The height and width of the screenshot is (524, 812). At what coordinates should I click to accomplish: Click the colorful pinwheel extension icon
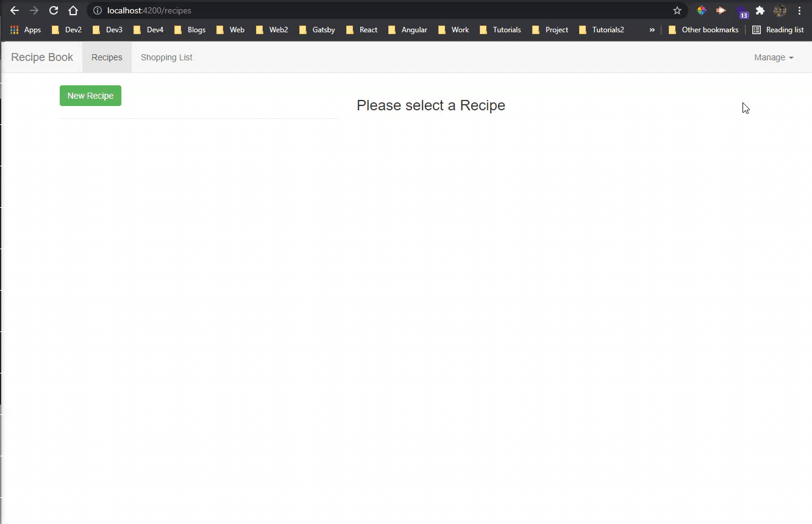702,10
